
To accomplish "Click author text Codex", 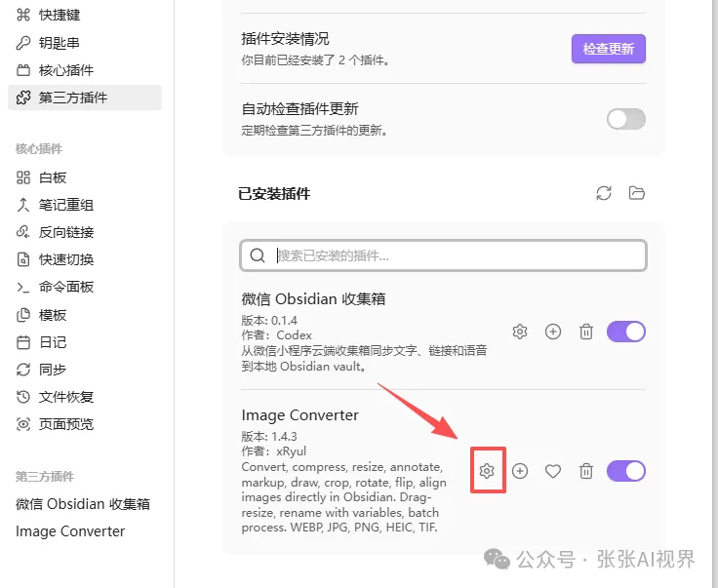I will (x=294, y=335).
